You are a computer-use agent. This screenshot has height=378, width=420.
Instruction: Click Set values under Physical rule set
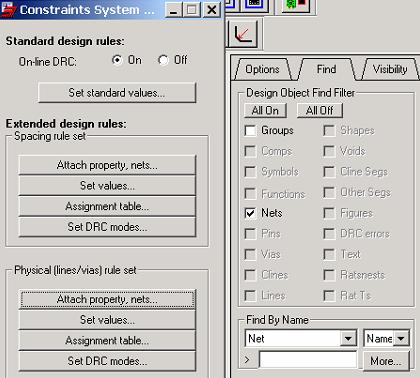click(x=107, y=320)
